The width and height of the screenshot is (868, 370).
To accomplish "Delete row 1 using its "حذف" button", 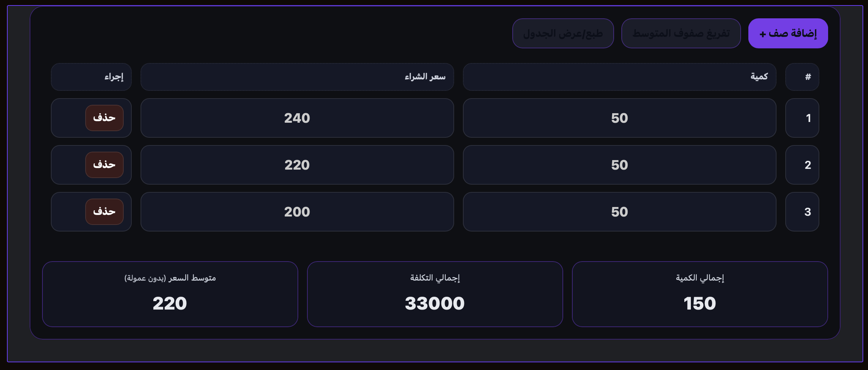I will tap(104, 118).
